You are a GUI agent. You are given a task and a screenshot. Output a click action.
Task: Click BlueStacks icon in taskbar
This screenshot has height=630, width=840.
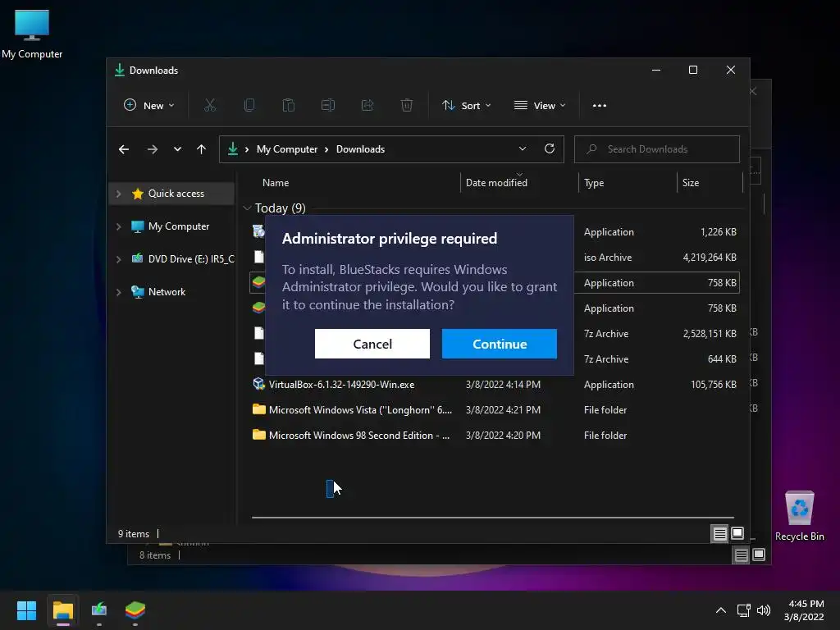tap(135, 610)
